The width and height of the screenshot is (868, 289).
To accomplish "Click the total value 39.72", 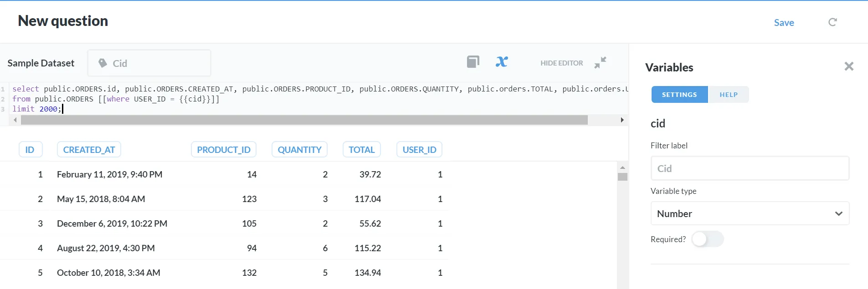I will (x=370, y=174).
